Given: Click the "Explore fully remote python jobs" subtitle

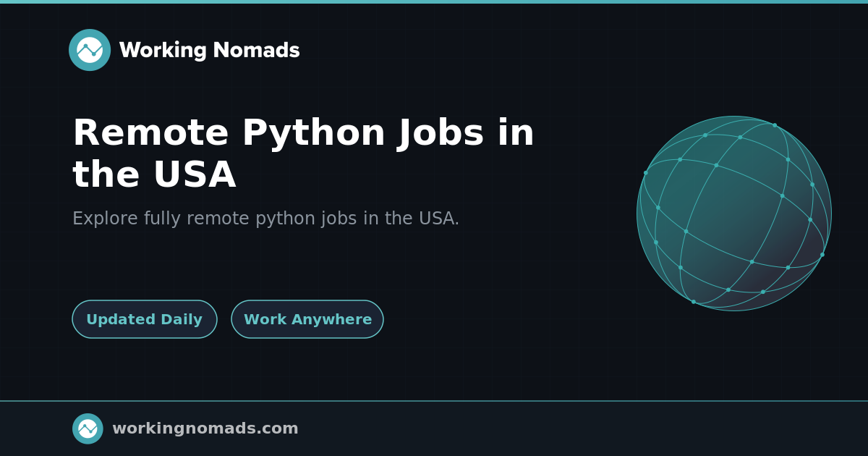Looking at the screenshot, I should (265, 219).
